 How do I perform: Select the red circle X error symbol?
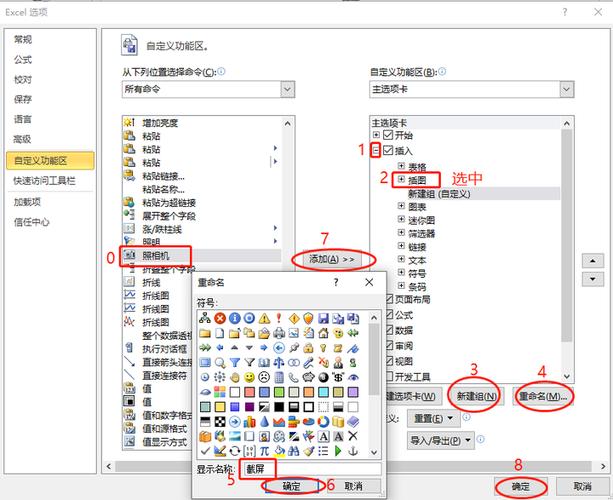pos(220,318)
